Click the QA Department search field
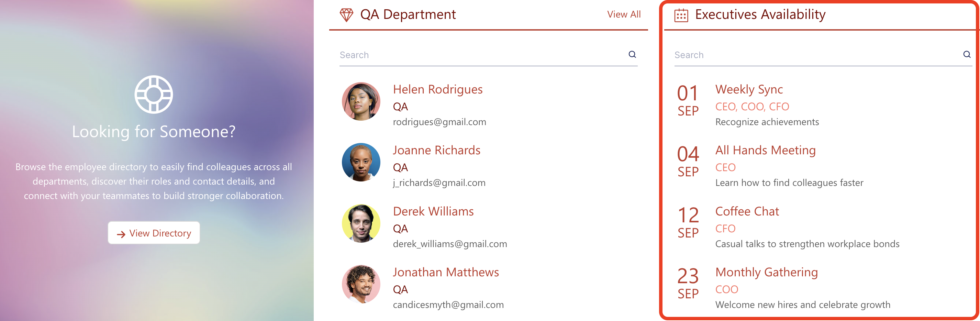Viewport: 980px width, 321px height. point(457,55)
